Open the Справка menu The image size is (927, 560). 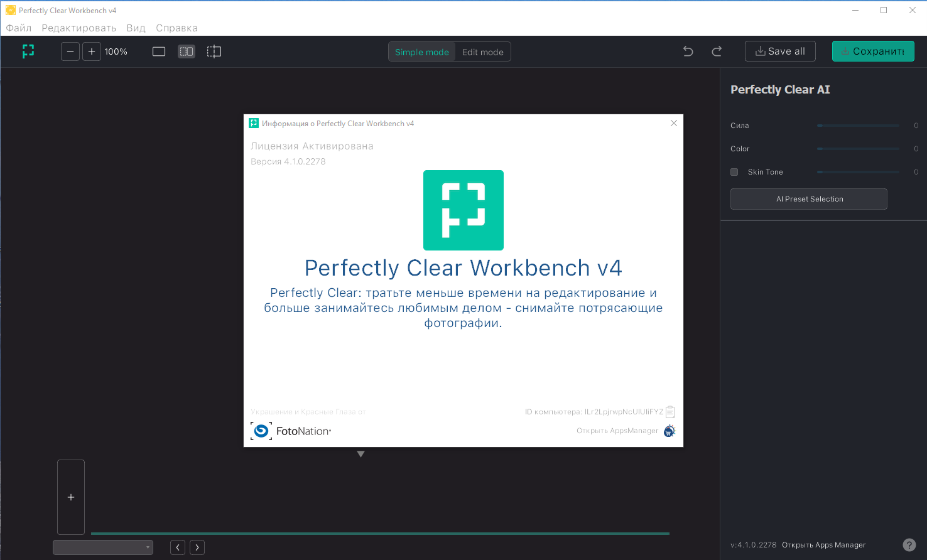[177, 28]
